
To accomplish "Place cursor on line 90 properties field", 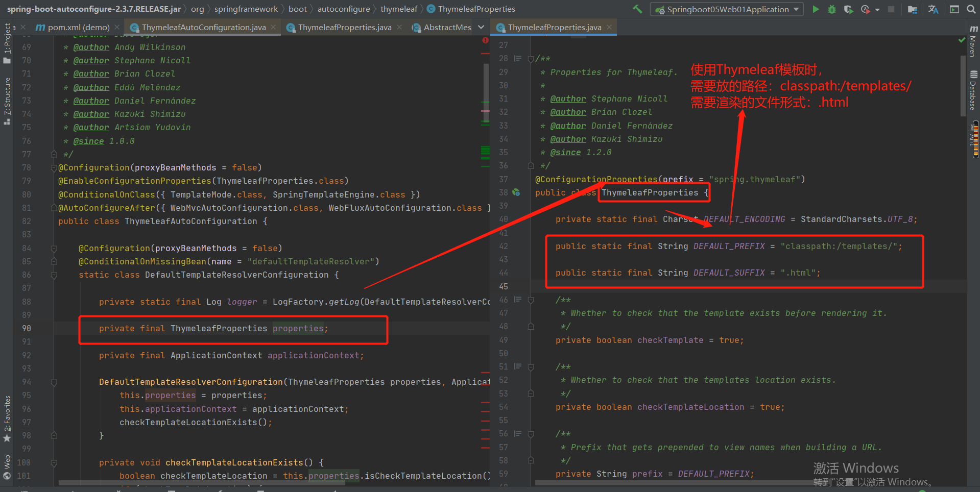I will [298, 328].
